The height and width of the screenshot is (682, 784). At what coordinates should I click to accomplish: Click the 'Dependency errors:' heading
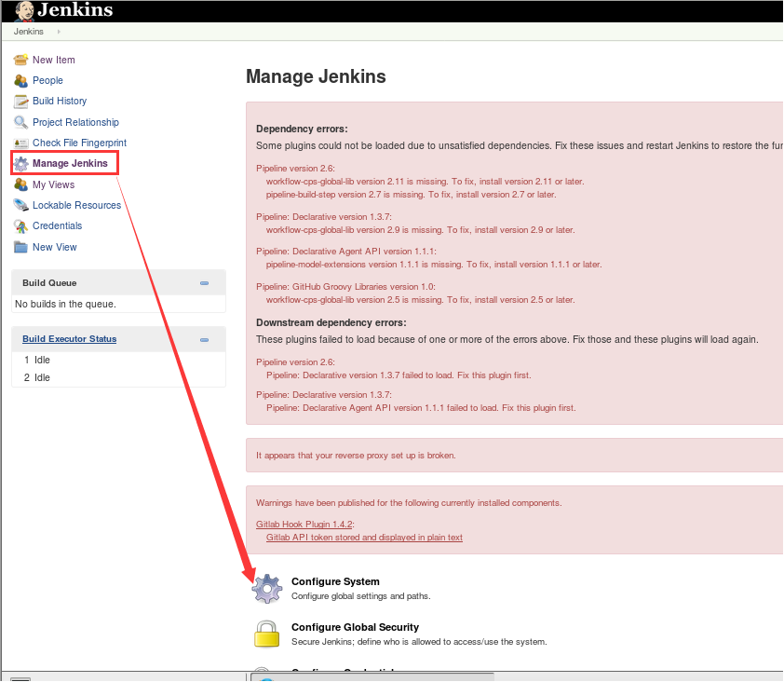(x=302, y=130)
